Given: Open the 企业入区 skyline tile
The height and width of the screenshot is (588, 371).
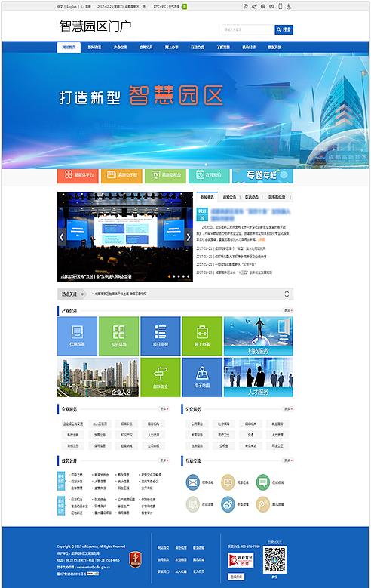Looking at the screenshot, I should 98,377.
